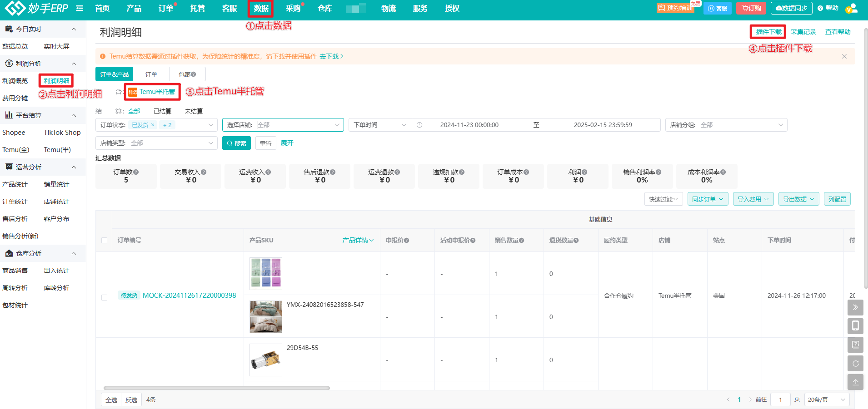868x409 pixels.
Task: Check the select-all checkbox in the table header
Action: [104, 240]
